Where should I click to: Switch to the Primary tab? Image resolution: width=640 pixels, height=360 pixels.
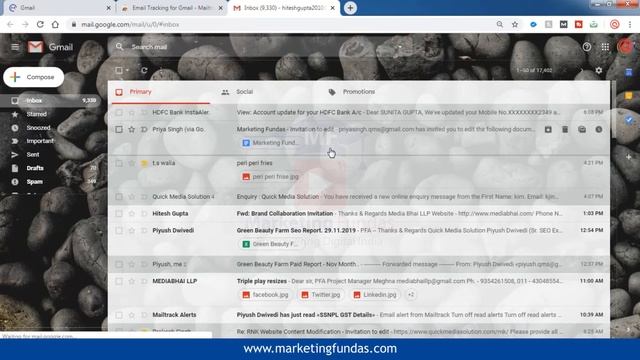pos(161,92)
